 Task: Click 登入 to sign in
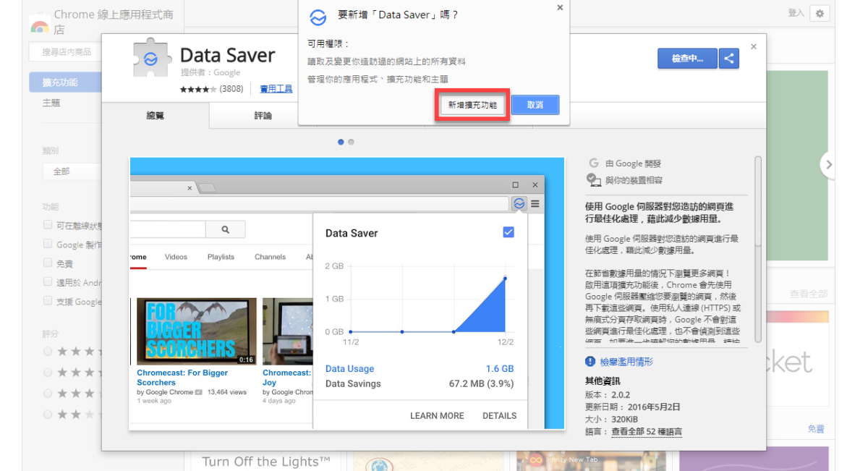(796, 13)
